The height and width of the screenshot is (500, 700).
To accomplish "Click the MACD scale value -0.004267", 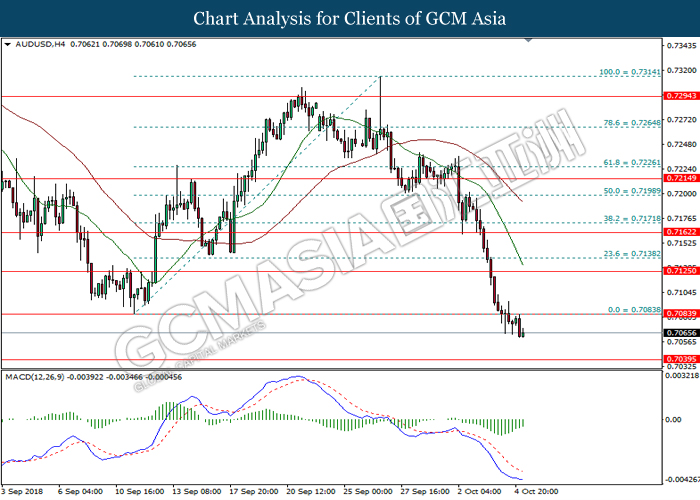I will click(x=682, y=479).
